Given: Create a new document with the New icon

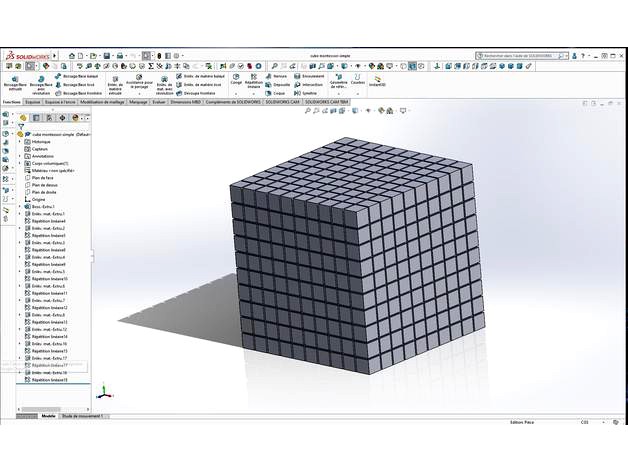Looking at the screenshot, I should click(x=81, y=56).
